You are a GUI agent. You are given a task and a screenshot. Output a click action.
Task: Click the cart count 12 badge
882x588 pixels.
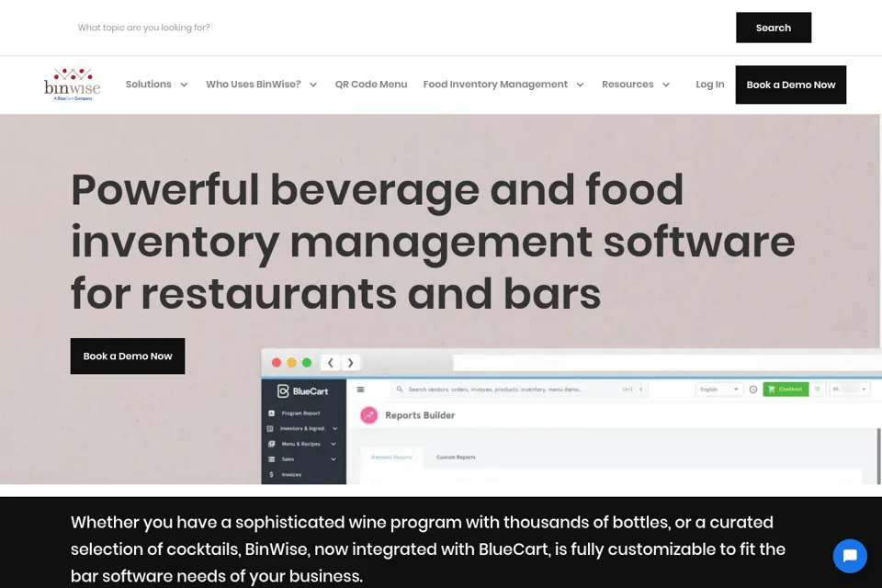818,390
